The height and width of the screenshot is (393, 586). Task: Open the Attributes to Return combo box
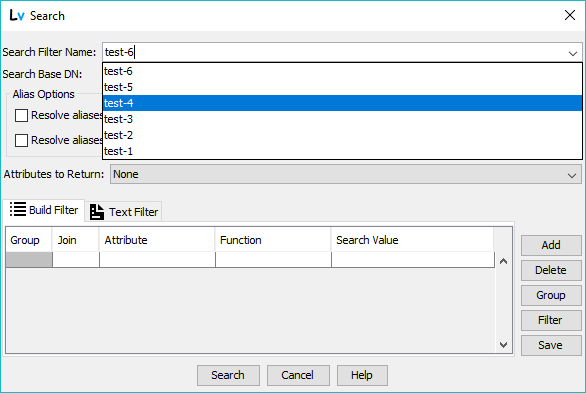tap(346, 174)
